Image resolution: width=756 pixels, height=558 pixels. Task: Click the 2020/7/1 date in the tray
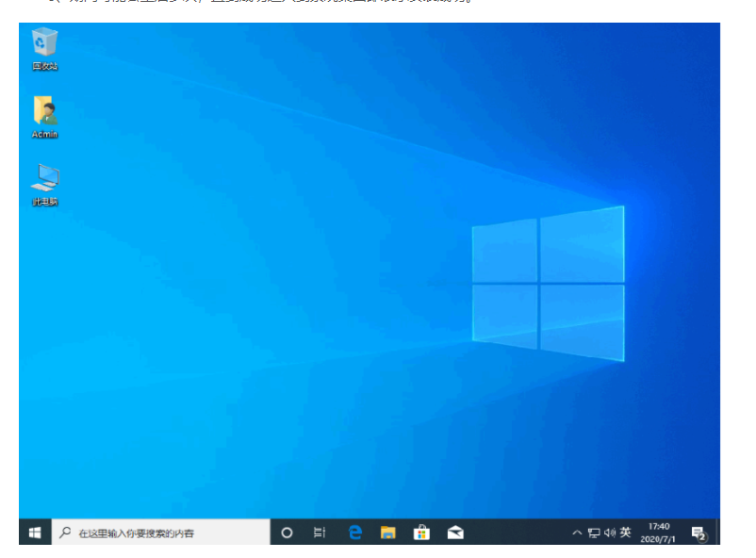coord(659,539)
